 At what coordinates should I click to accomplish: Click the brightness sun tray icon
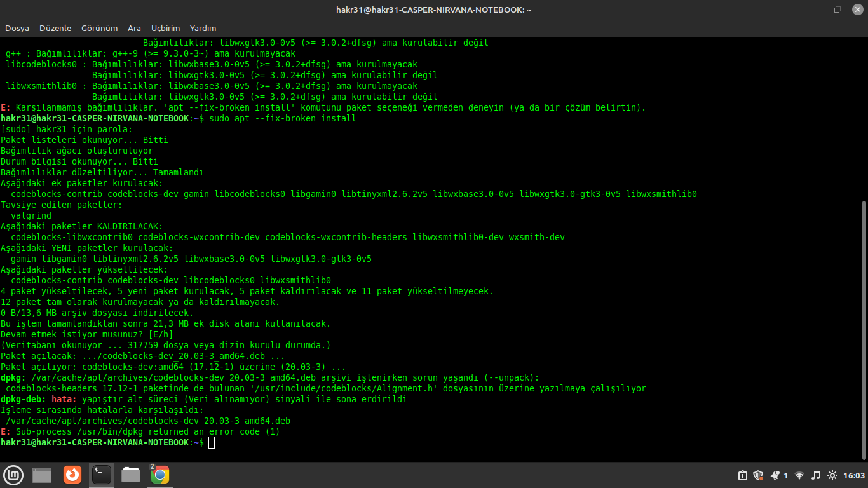(832, 475)
